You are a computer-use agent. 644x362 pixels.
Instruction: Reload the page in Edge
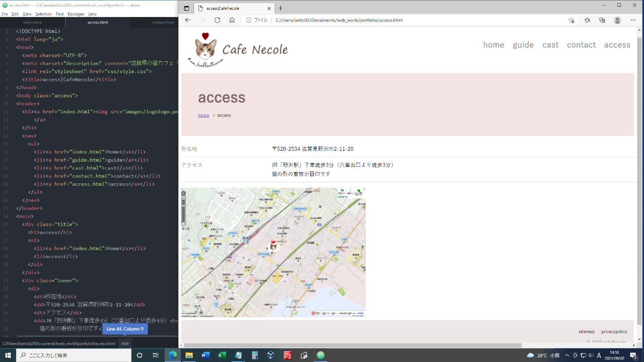[217, 20]
